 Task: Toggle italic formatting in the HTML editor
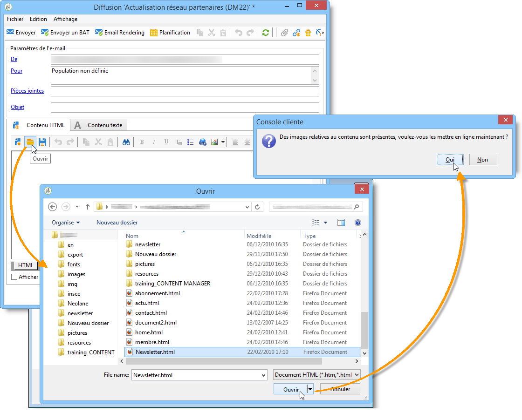tap(154, 142)
